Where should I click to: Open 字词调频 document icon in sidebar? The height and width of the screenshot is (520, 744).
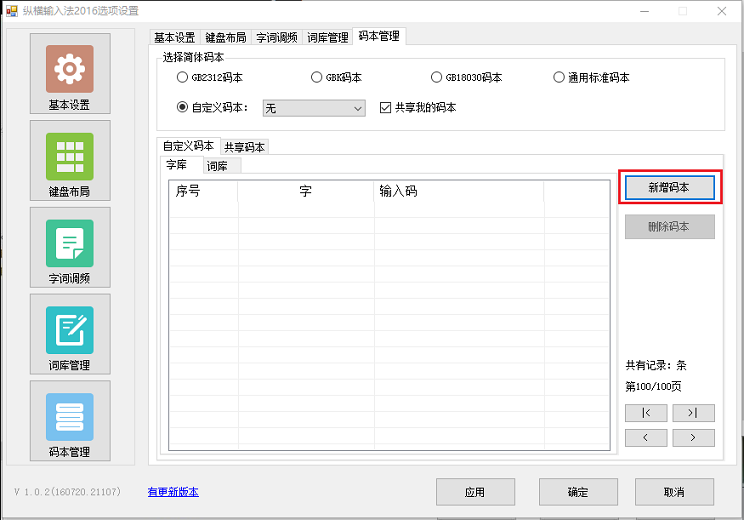[69, 244]
